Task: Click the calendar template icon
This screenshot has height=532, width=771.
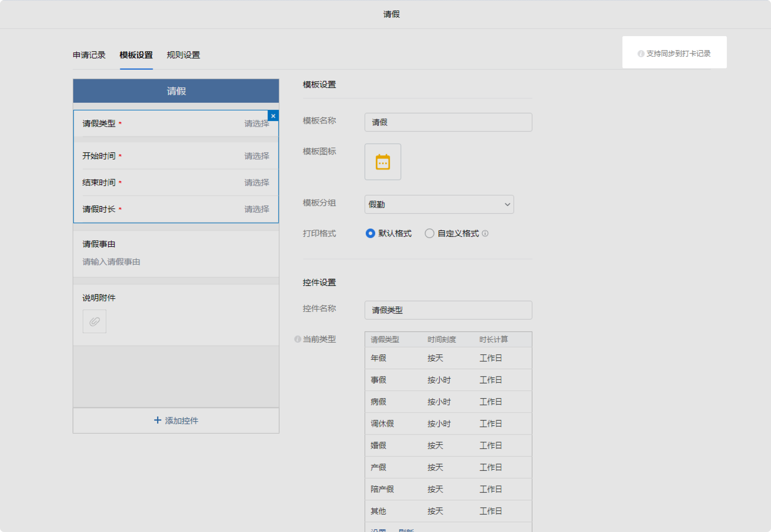Action: click(383, 162)
